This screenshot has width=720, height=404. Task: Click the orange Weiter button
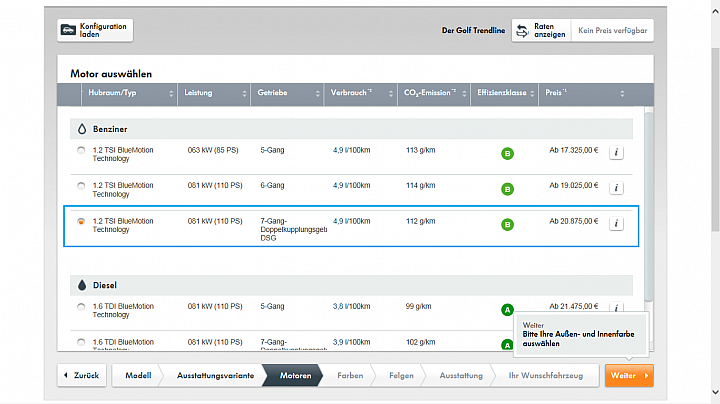pyautogui.click(x=629, y=376)
